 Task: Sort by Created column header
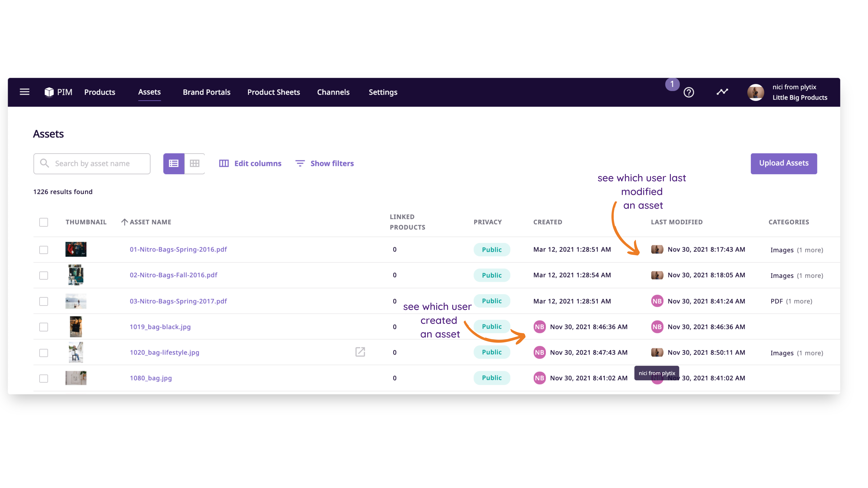[548, 222]
